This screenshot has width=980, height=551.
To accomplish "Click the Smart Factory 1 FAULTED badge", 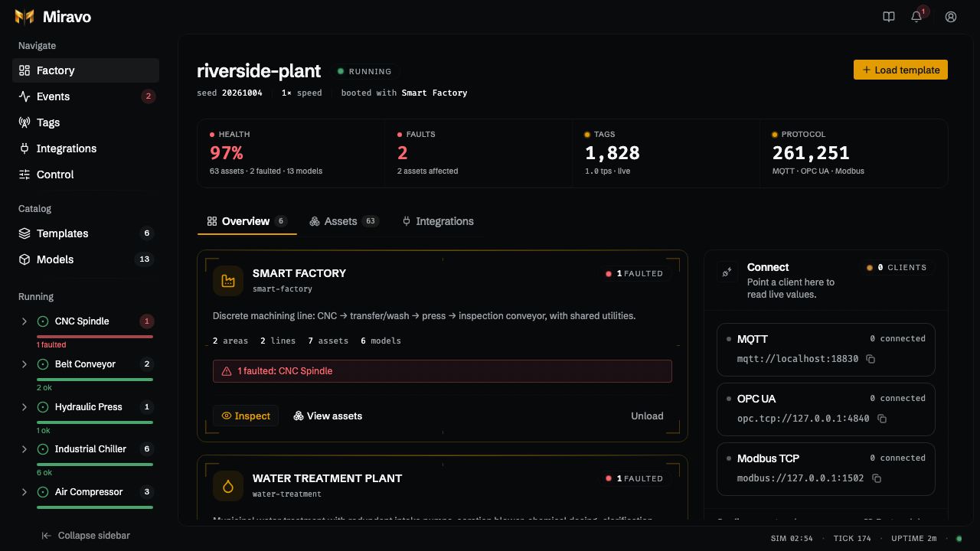I will (x=635, y=273).
